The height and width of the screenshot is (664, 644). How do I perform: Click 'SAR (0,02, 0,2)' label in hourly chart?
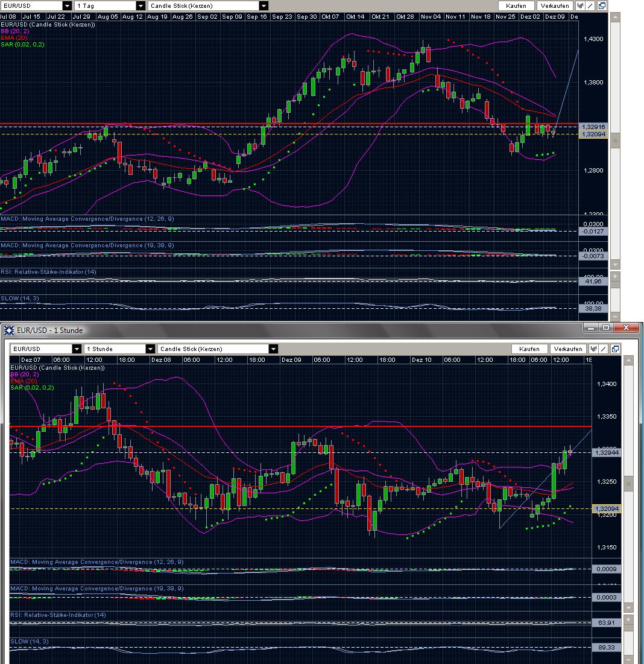click(x=32, y=387)
